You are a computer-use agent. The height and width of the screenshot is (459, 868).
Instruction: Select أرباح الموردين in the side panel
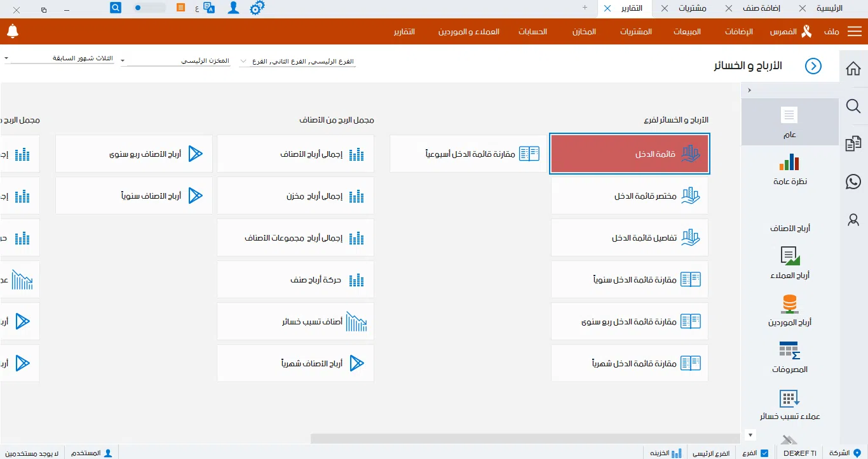click(x=790, y=310)
